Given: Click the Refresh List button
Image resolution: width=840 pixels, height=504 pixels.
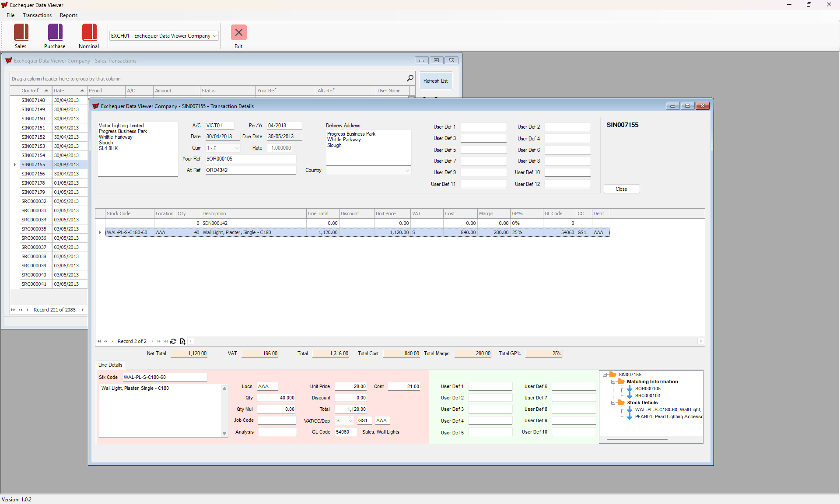Looking at the screenshot, I should pyautogui.click(x=436, y=81).
